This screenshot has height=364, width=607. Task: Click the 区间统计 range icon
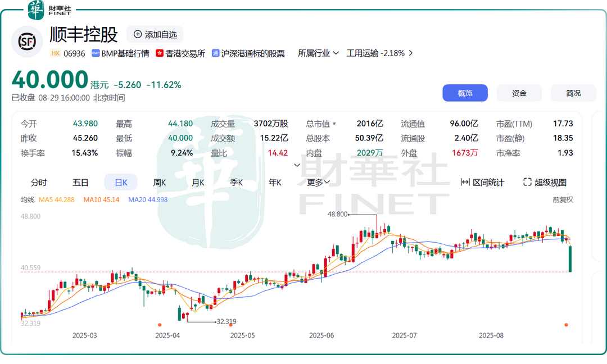tap(465, 182)
